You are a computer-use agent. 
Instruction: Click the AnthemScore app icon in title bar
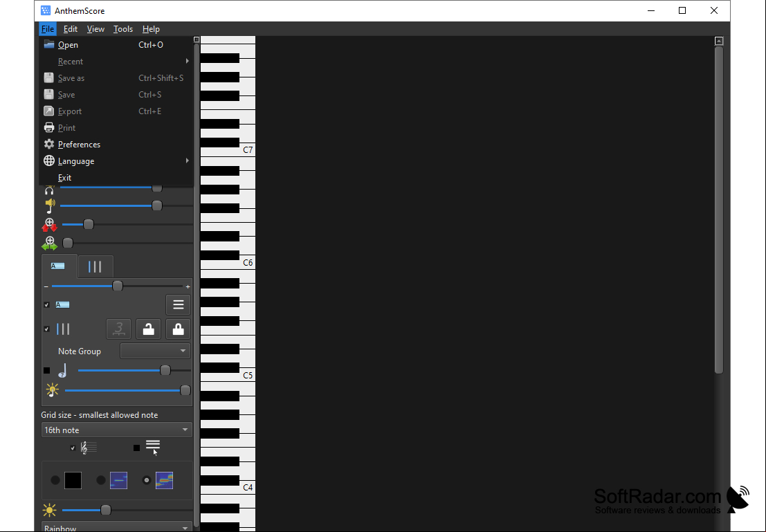[46, 11]
